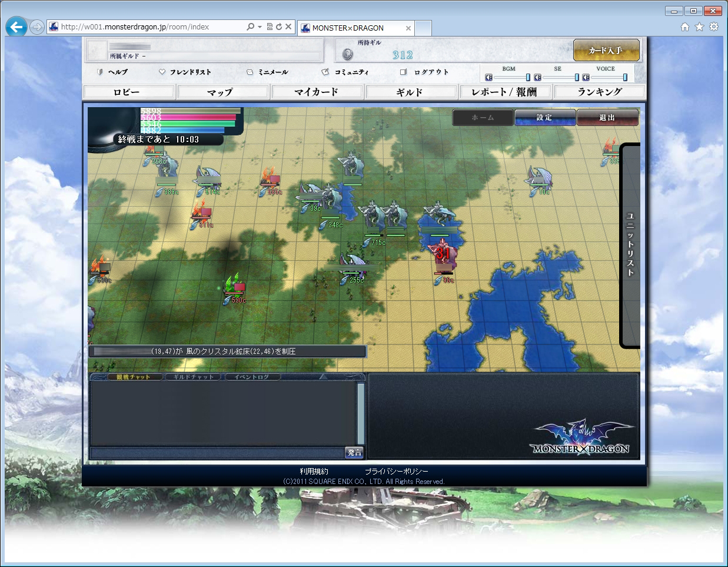Open the address bar search dropdown arrow
The height and width of the screenshot is (567, 728).
(x=260, y=26)
